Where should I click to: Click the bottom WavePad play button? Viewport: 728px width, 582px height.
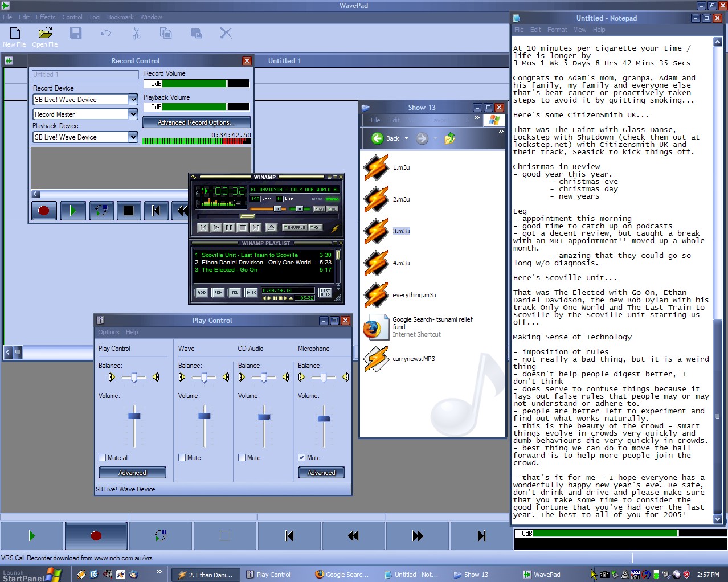(32, 535)
